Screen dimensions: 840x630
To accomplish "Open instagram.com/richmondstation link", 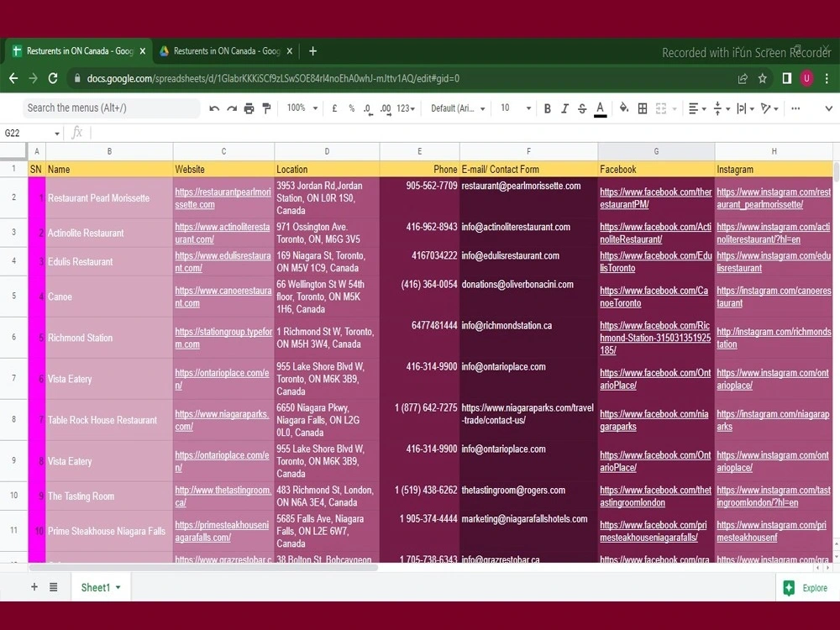I will (774, 338).
